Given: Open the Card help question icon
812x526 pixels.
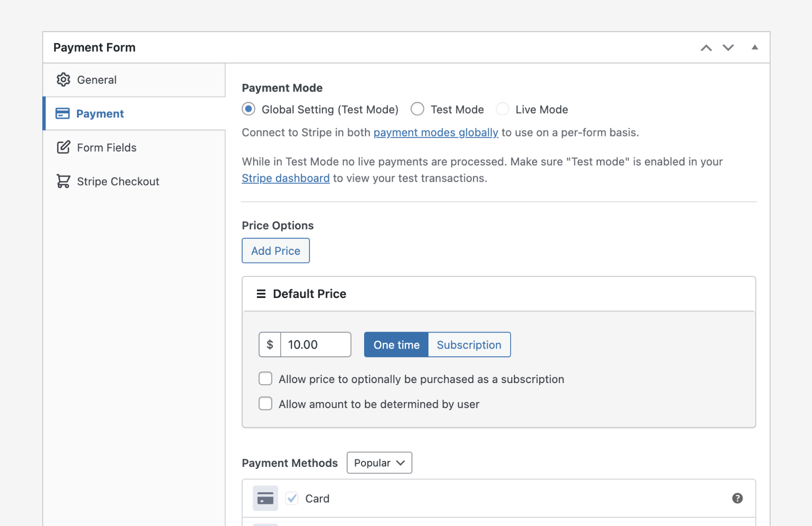Looking at the screenshot, I should pyautogui.click(x=737, y=498).
